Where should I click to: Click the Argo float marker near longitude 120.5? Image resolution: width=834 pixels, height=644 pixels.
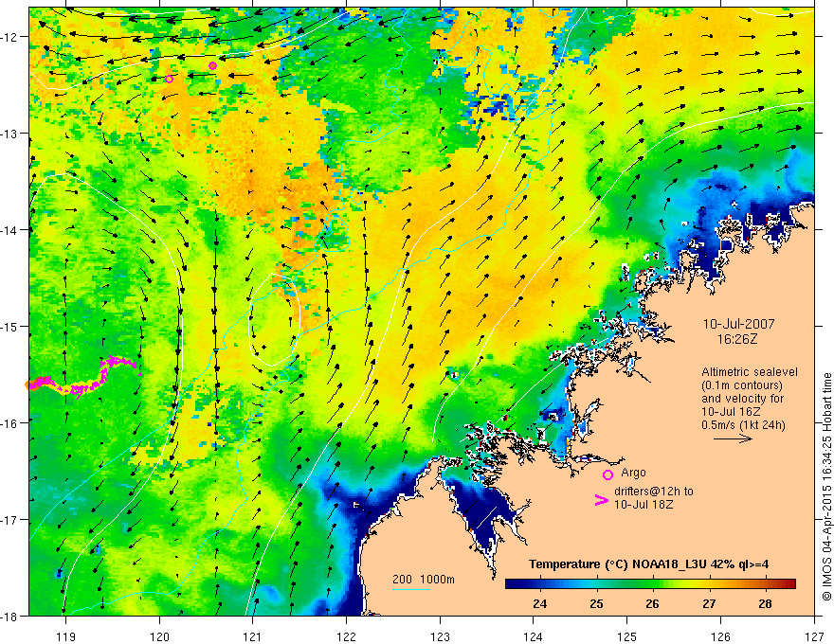[212, 66]
